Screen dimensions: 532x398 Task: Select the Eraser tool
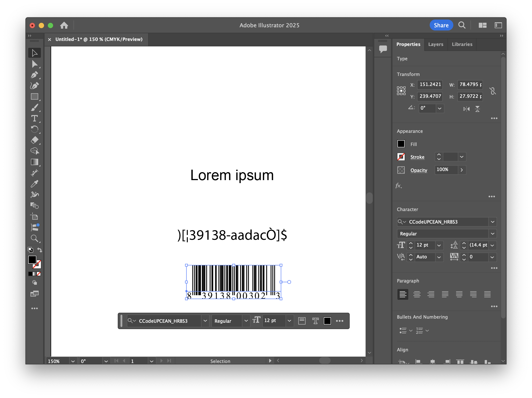click(34, 140)
